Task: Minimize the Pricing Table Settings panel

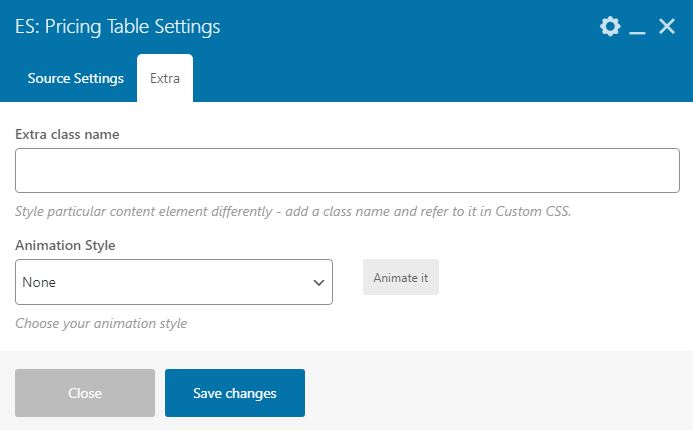Action: (x=637, y=27)
